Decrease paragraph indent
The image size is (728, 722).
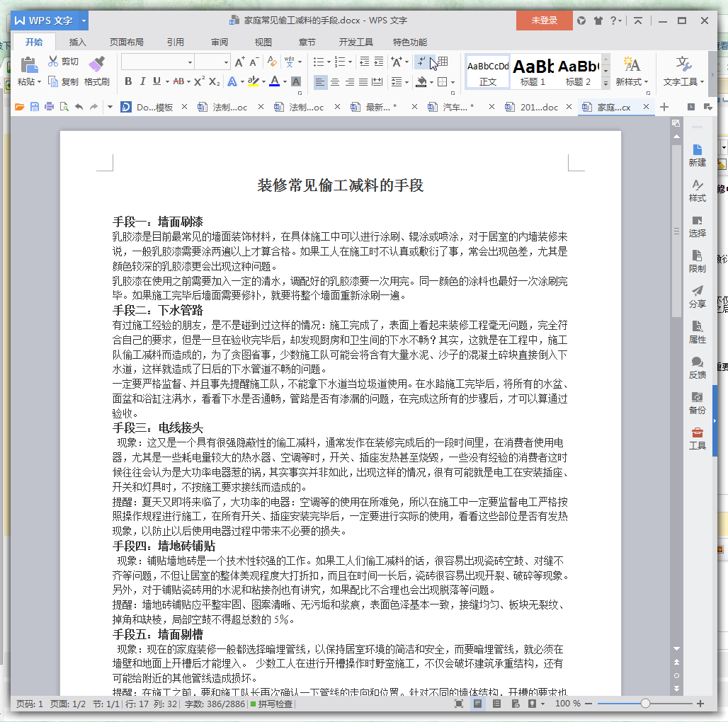[365, 62]
